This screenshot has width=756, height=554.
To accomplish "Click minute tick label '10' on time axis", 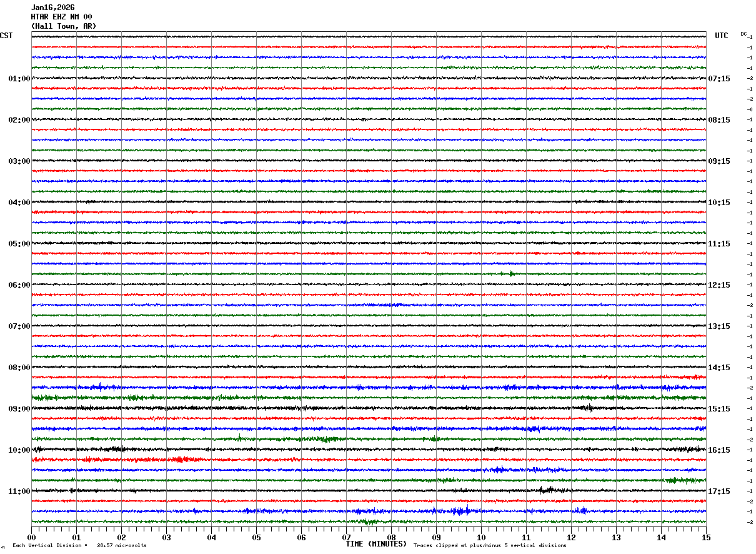I will click(x=481, y=537).
